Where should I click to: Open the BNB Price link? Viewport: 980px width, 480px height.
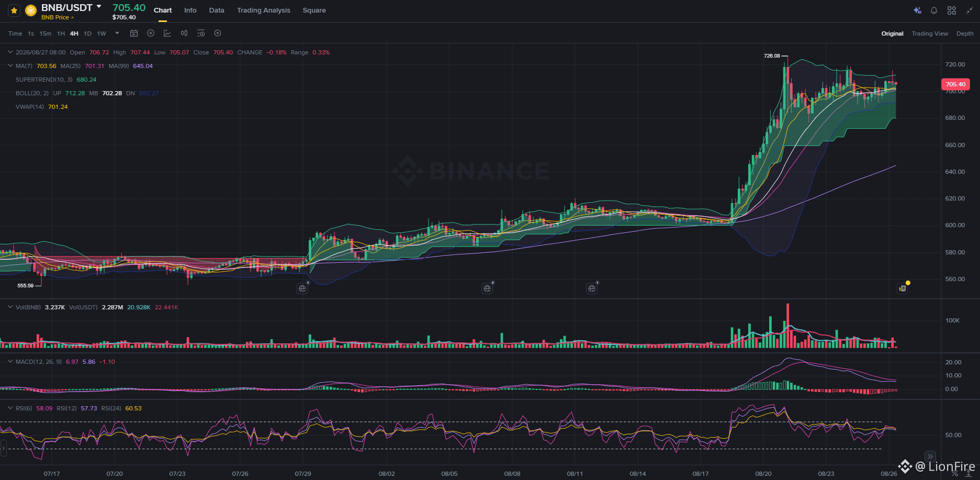click(x=58, y=17)
